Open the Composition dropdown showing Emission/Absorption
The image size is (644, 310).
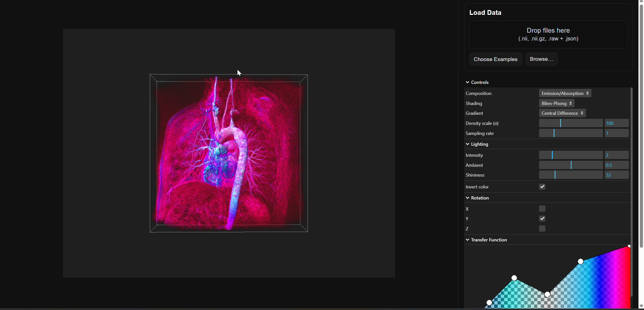pyautogui.click(x=565, y=93)
